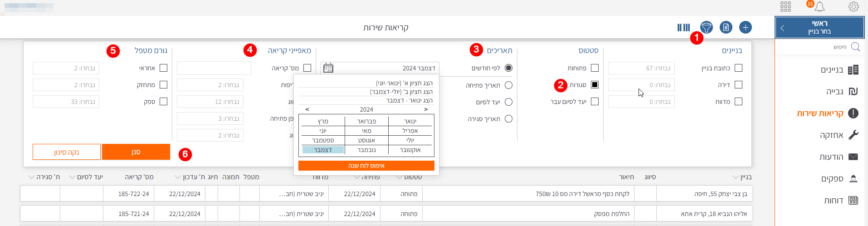Expand the סטטוס column filter arrow
The height and width of the screenshot is (226, 868).
click(x=399, y=177)
